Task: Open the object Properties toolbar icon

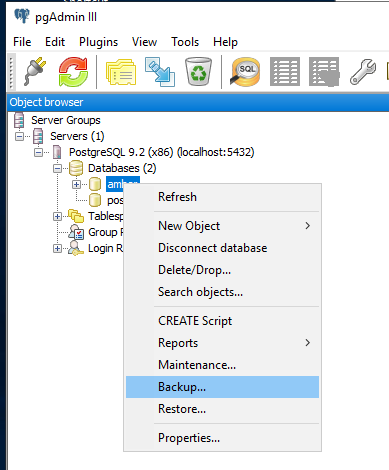Action: click(121, 72)
